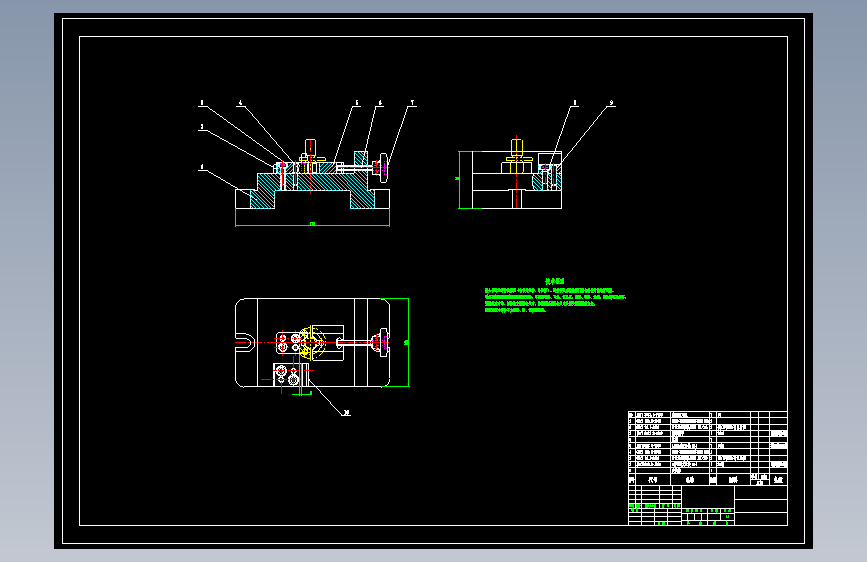Click the green width dimension under the front view
Viewport: 867px width, 562px height.
[x=312, y=224]
